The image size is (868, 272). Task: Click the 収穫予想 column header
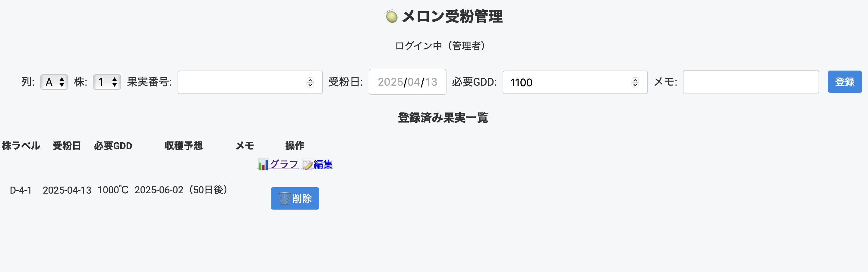[x=184, y=146]
